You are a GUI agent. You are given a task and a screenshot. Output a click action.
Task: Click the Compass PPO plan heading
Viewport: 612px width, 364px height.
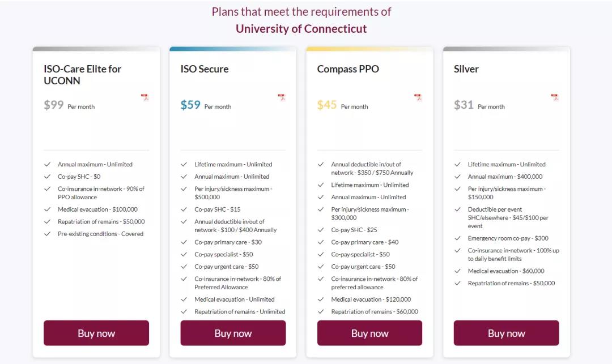[x=348, y=69]
